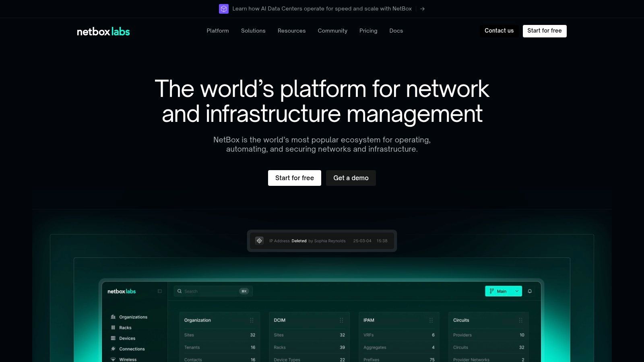Click the Racks icon in the sidebar
644x362 pixels.
(113, 327)
